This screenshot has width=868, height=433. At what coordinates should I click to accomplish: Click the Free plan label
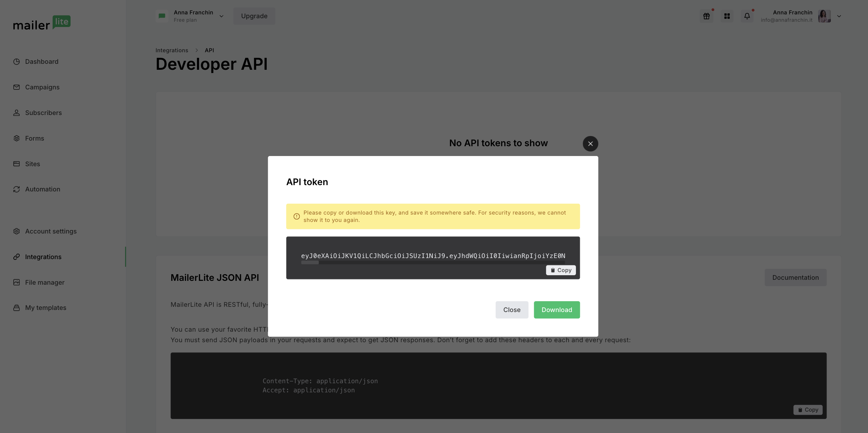[185, 20]
